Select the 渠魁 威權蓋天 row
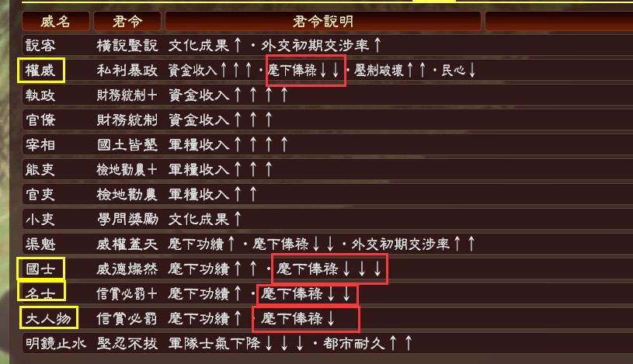The height and width of the screenshot is (364, 633). (x=328, y=244)
